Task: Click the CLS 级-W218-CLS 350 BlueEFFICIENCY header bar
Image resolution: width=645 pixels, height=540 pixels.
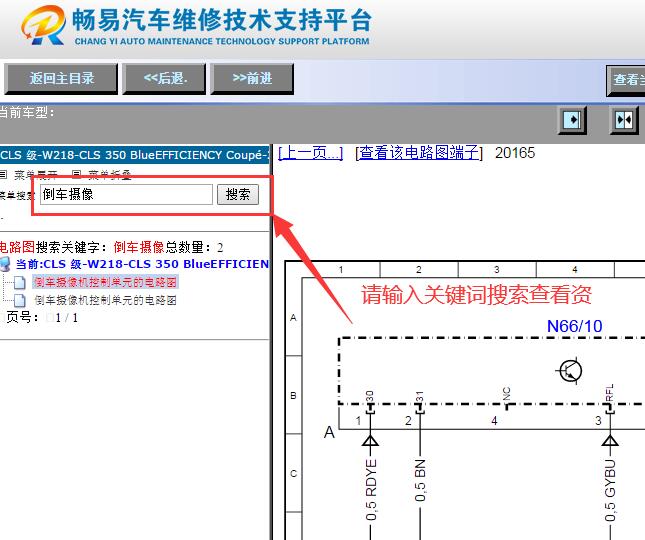Action: (x=135, y=155)
